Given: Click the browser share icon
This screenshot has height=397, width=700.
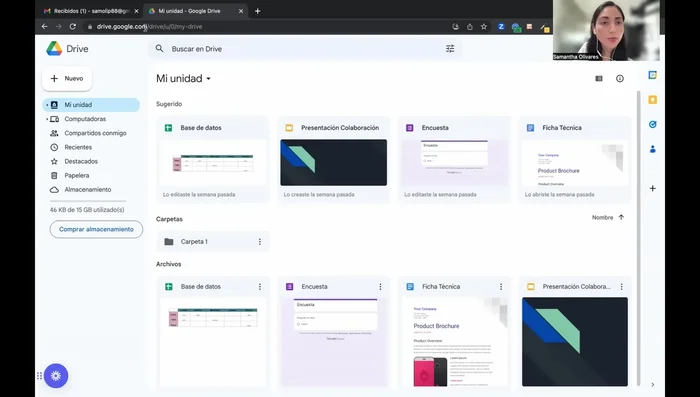Looking at the screenshot, I should (470, 27).
